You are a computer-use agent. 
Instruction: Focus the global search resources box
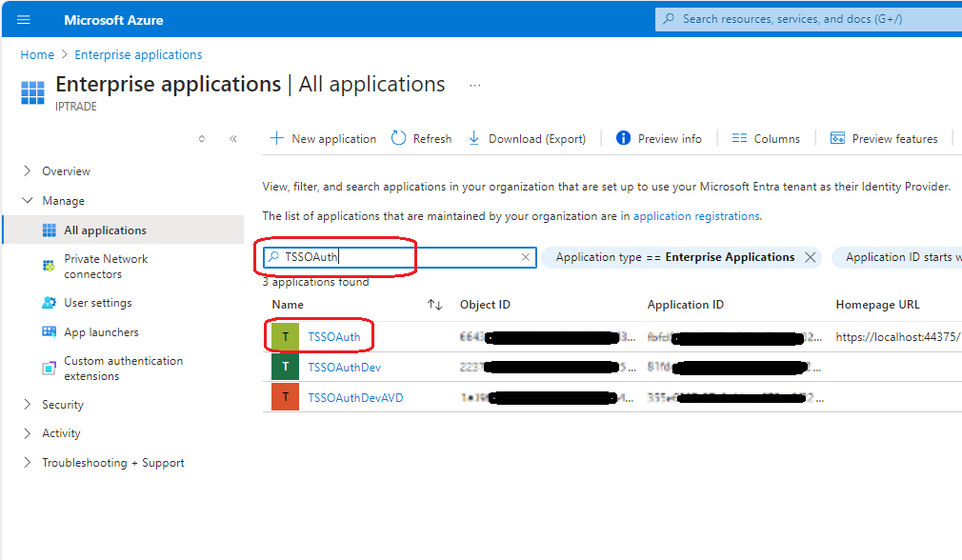(x=809, y=19)
